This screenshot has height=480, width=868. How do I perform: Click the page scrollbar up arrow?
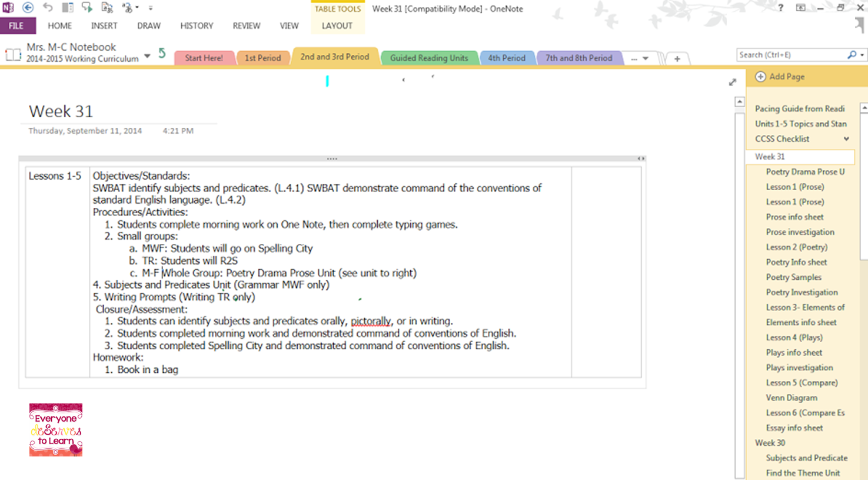(x=740, y=102)
